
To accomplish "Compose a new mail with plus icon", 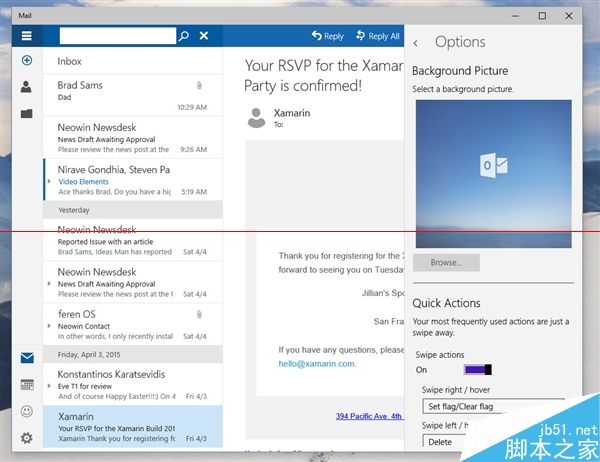I will pyautogui.click(x=26, y=61).
